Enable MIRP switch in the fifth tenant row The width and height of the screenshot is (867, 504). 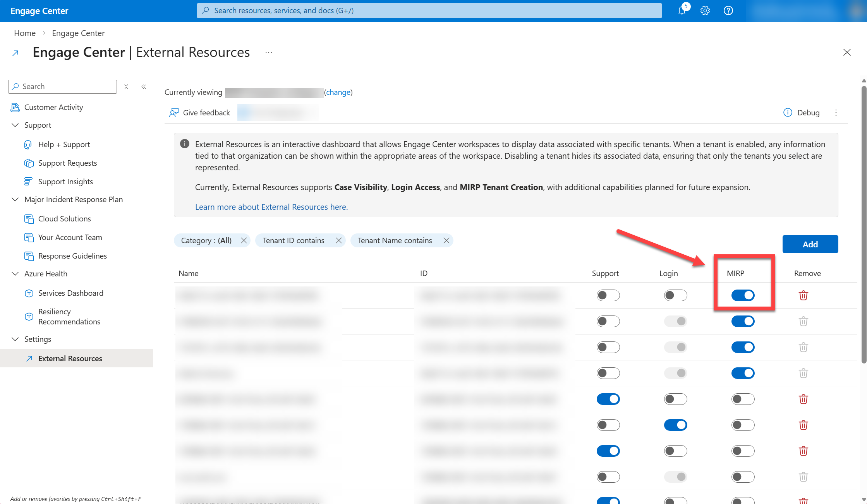tap(743, 399)
